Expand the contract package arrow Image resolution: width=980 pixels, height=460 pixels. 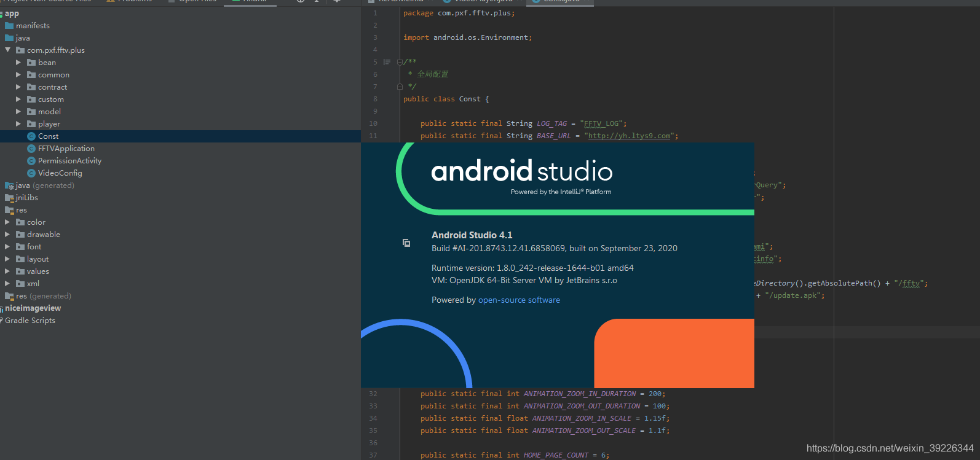coord(18,87)
